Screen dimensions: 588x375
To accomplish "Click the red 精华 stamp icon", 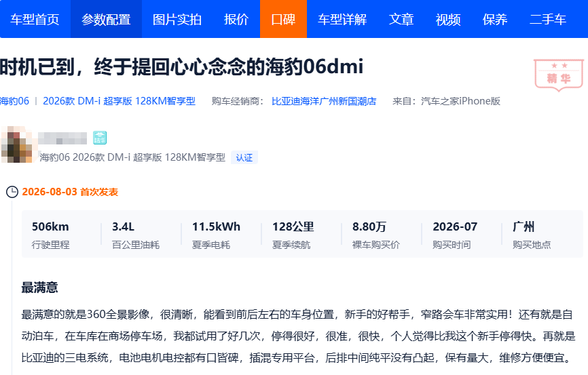I will click(559, 75).
